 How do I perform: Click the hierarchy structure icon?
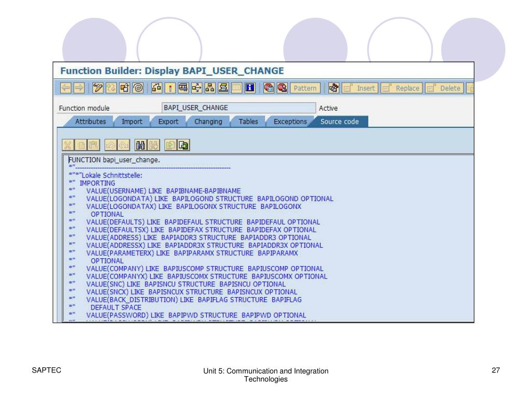[210, 88]
